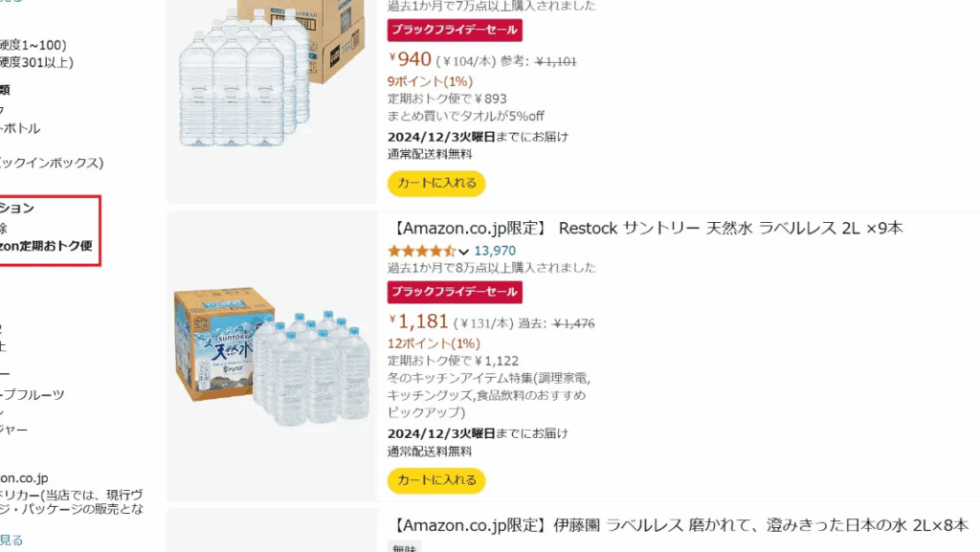Open the Restock サントリー 天然水 product title
The image size is (980, 552).
click(x=648, y=228)
